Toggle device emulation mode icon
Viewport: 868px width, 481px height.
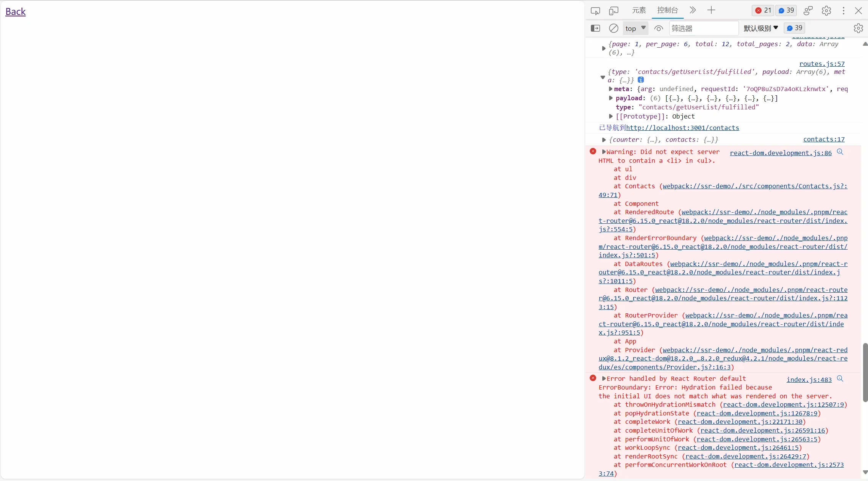click(613, 11)
